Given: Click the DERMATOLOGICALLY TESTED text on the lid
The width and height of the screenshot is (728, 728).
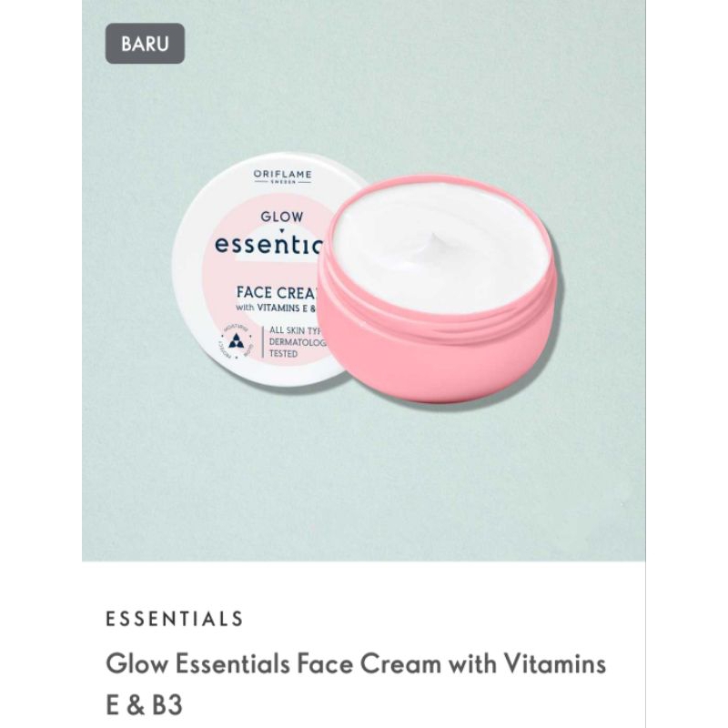Looking at the screenshot, I should (x=298, y=348).
